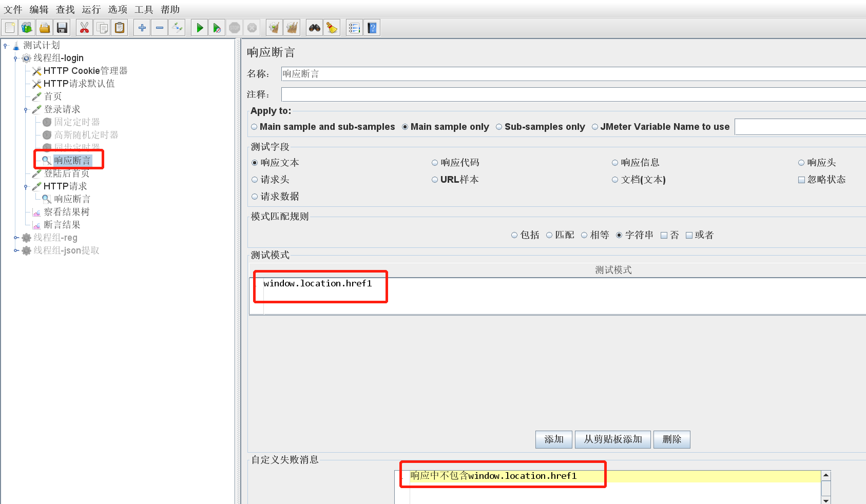866x504 pixels.
Task: Open help with question mark icon
Action: (372, 28)
